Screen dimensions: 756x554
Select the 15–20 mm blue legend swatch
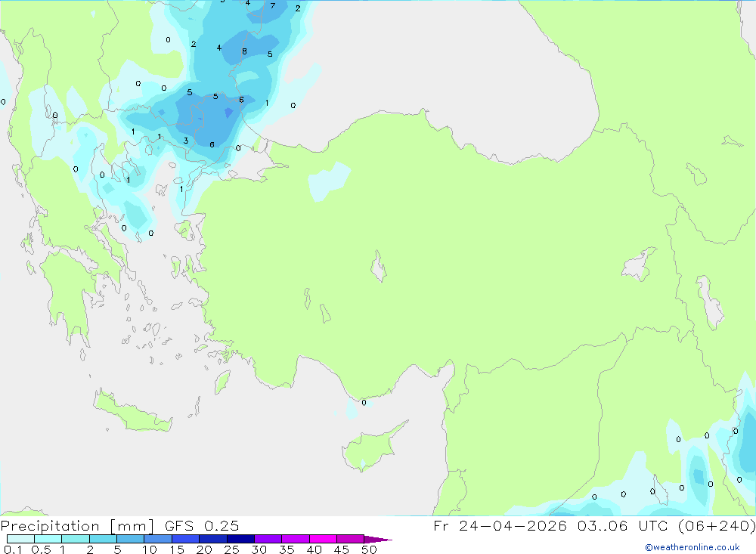point(186,539)
